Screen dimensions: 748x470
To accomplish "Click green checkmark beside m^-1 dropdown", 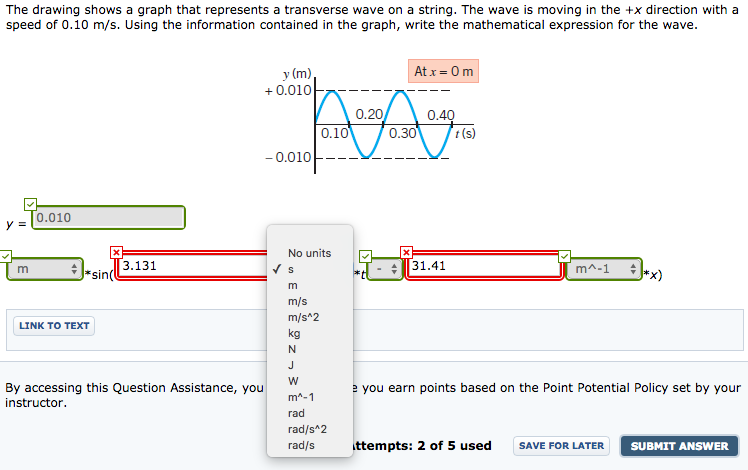I will [x=564, y=256].
